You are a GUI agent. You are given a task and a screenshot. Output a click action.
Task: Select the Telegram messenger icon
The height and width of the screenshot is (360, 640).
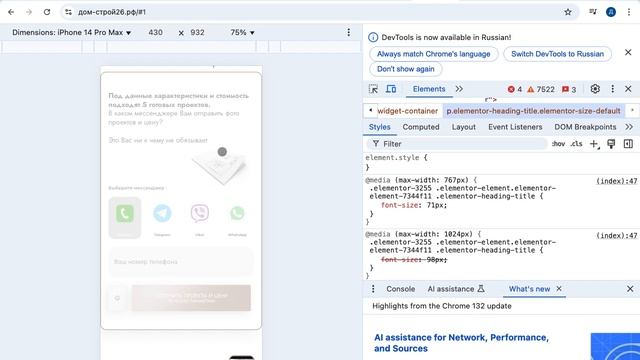pos(162,213)
